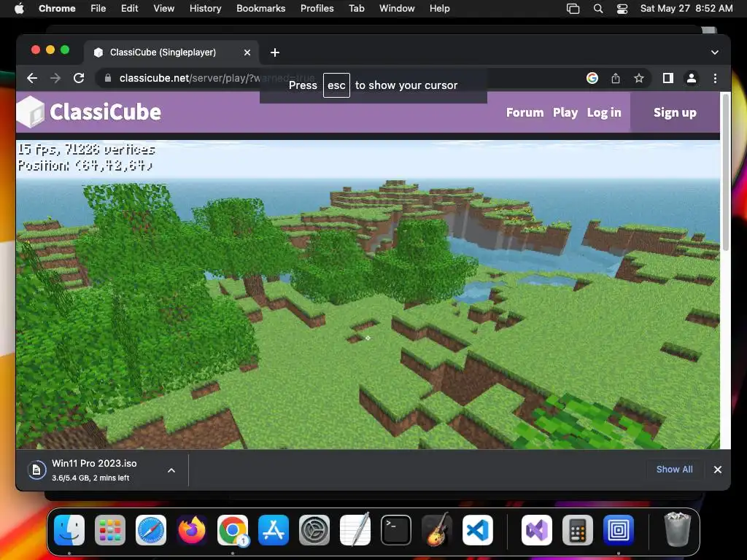Viewport: 747px width, 560px height.
Task: Click the "Win11 Pro 2023.iso" file name
Action: click(x=94, y=463)
